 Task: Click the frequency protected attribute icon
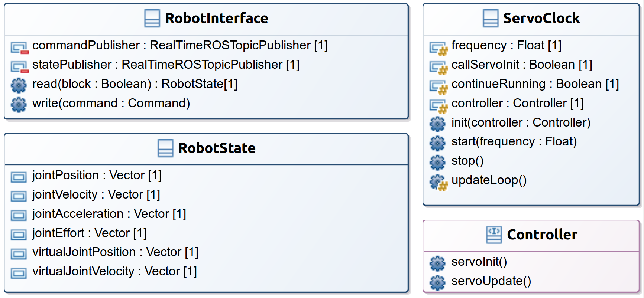tap(438, 48)
